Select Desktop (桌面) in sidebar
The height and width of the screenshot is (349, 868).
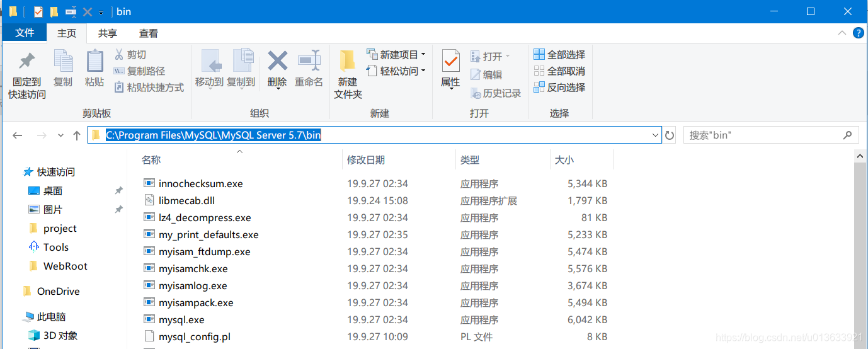pyautogui.click(x=45, y=190)
